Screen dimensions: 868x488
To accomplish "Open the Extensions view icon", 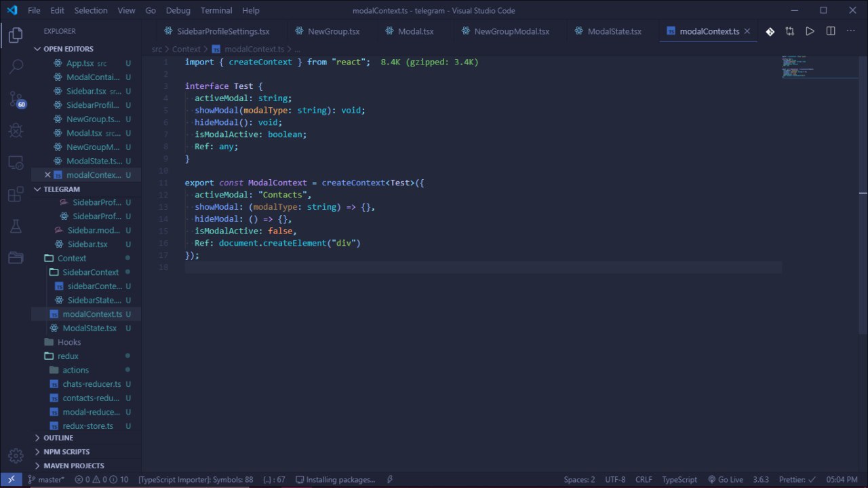I will point(16,195).
